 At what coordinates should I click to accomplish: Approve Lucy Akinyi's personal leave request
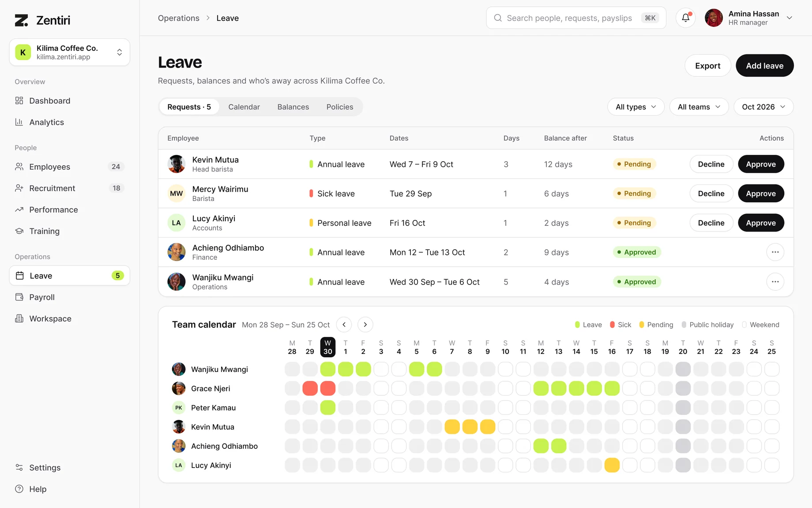761,223
